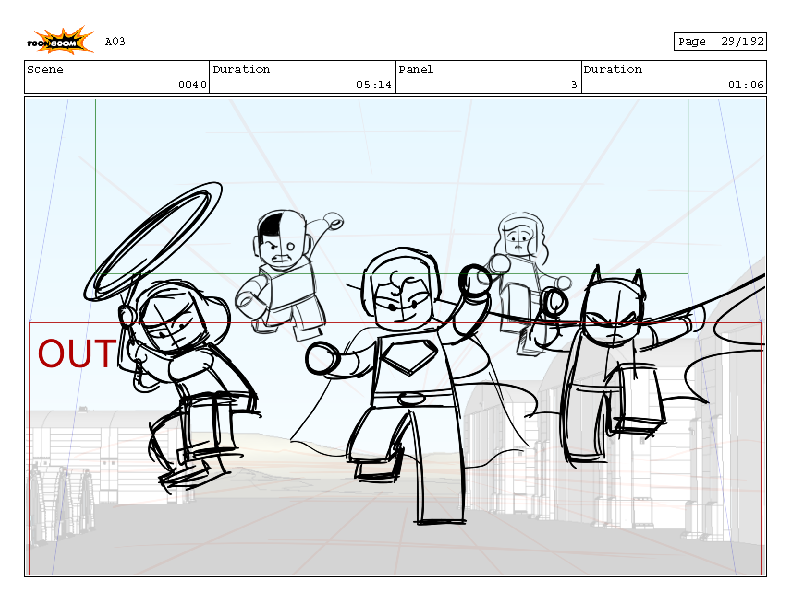
Task: Click the panel duration value '01:06'
Action: point(746,85)
